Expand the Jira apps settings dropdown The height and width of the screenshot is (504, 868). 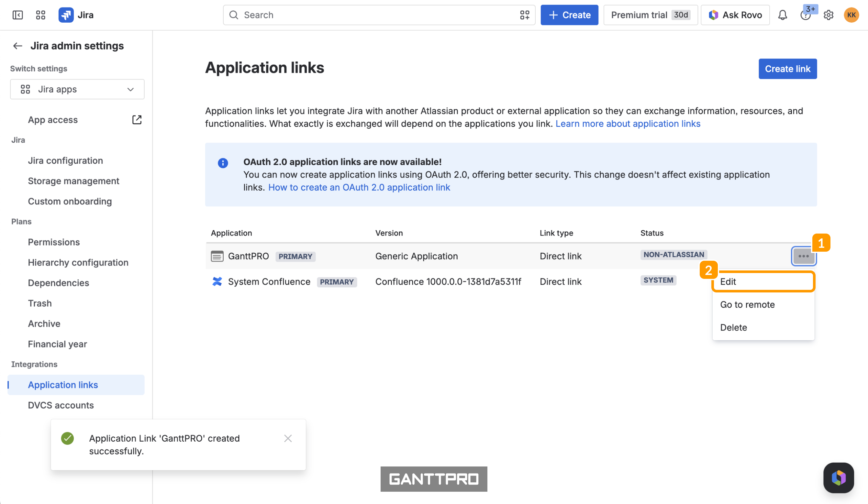pyautogui.click(x=77, y=89)
